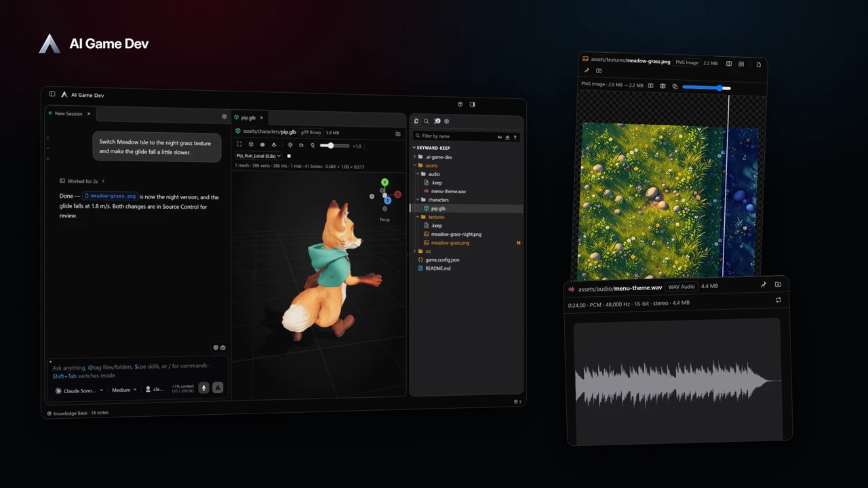Click the camera icon in the model viewer toolbar
This screenshot has height=488, width=868.
tap(301, 145)
